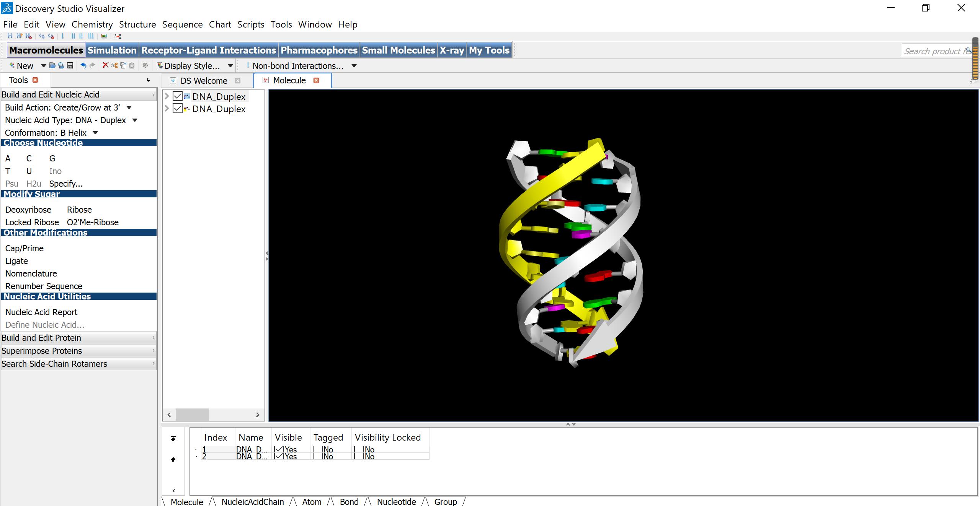Toggle Visible checkbox for row 2
The width and height of the screenshot is (980, 506).
279,456
